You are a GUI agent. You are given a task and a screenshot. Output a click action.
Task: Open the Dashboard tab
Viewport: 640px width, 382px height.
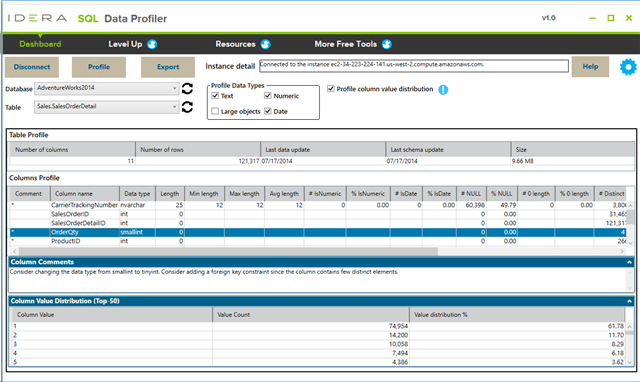pos(40,44)
